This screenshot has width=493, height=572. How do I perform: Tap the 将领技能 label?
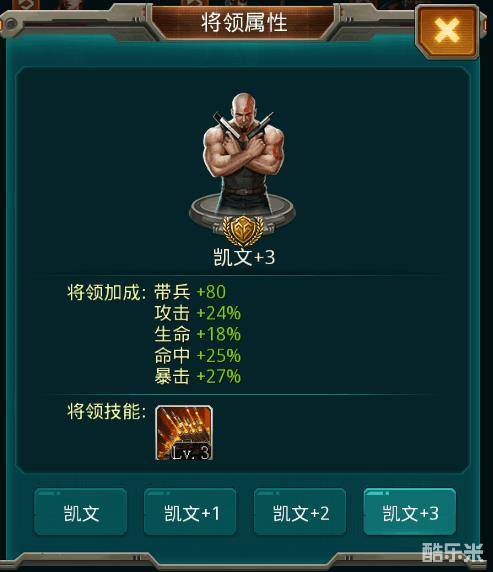tap(107, 412)
